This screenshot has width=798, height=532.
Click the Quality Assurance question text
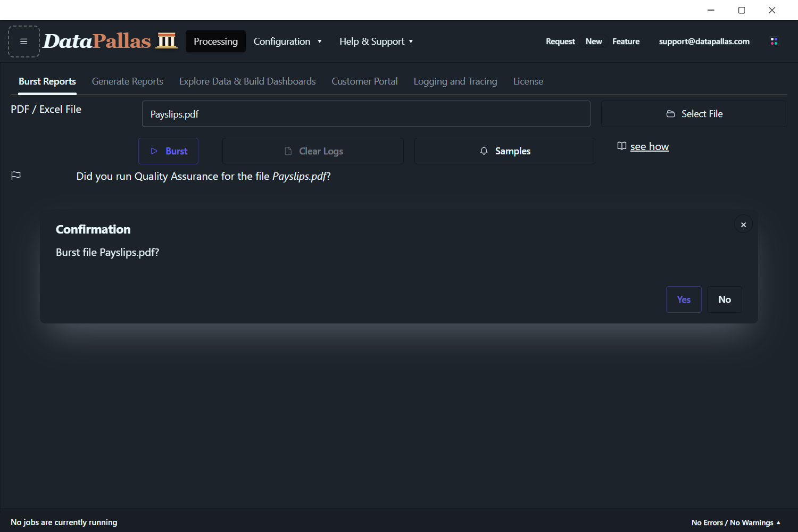(x=203, y=176)
